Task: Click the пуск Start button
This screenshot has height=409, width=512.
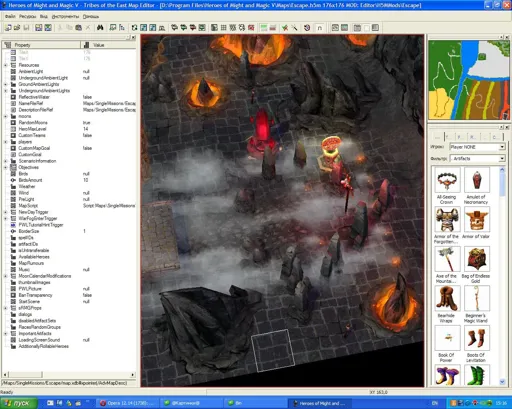Action: [18, 403]
